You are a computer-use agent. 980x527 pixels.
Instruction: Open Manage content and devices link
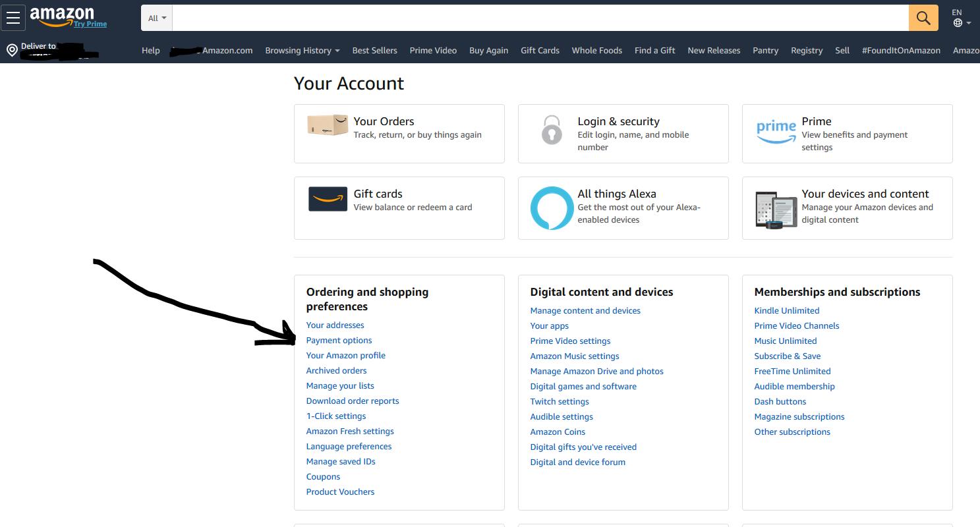[x=585, y=311]
